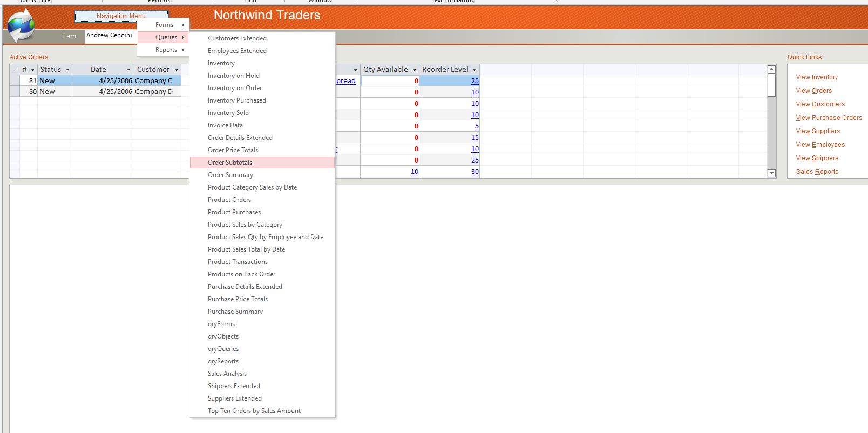Click the inventory list scrollbar thumb
The height and width of the screenshot is (433, 868).
point(771,85)
